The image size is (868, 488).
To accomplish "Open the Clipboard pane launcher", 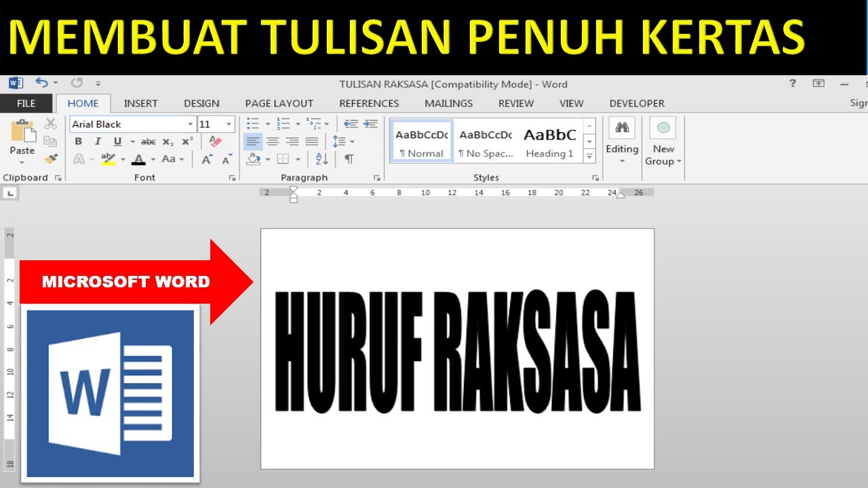I will (x=58, y=178).
